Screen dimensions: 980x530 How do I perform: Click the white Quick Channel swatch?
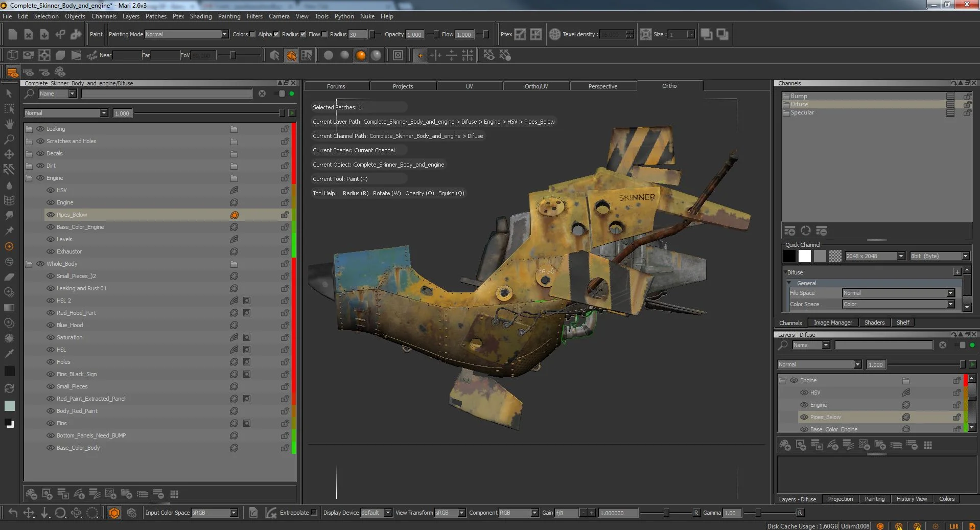[804, 256]
